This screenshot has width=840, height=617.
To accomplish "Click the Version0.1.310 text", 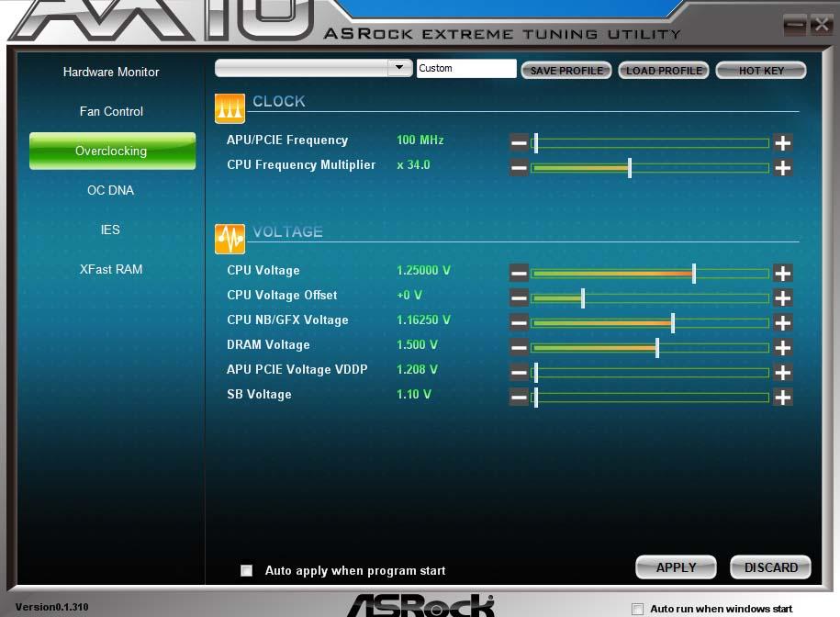I will [52, 607].
